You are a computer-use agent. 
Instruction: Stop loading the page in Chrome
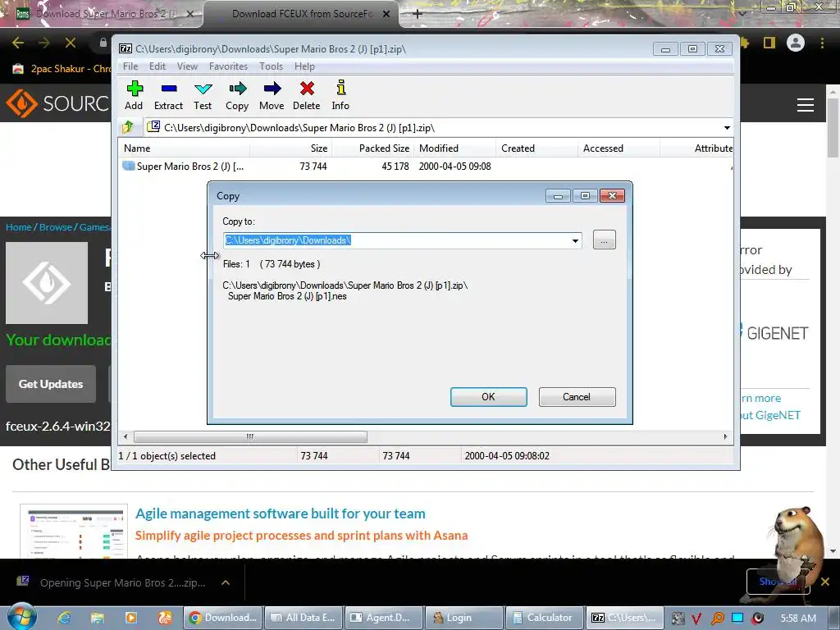tap(71, 43)
